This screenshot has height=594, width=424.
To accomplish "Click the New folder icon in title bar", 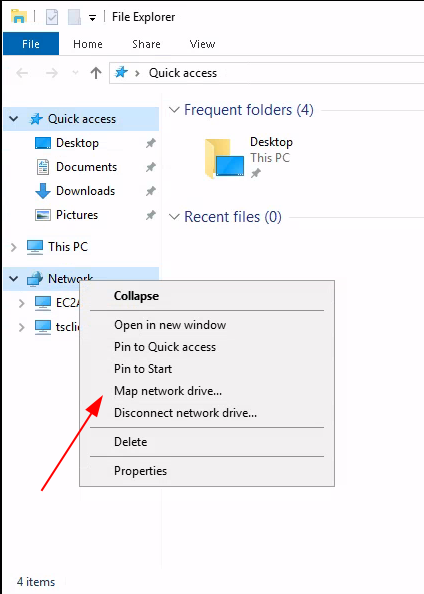I will point(74,17).
